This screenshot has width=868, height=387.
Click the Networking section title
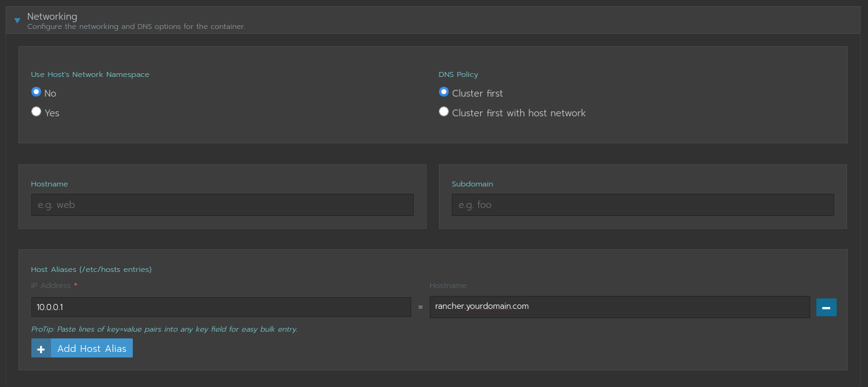[x=52, y=17]
